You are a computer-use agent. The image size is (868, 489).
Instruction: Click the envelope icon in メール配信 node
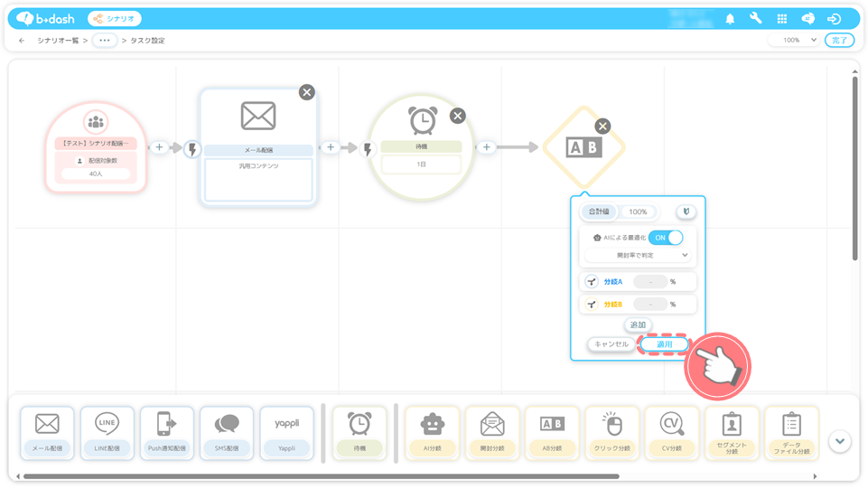click(x=258, y=116)
